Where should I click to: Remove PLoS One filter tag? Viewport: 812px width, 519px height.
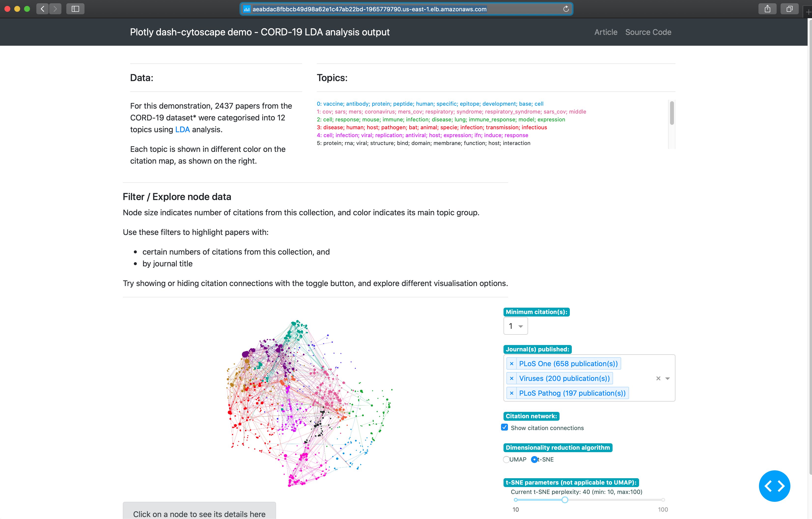[x=511, y=364]
